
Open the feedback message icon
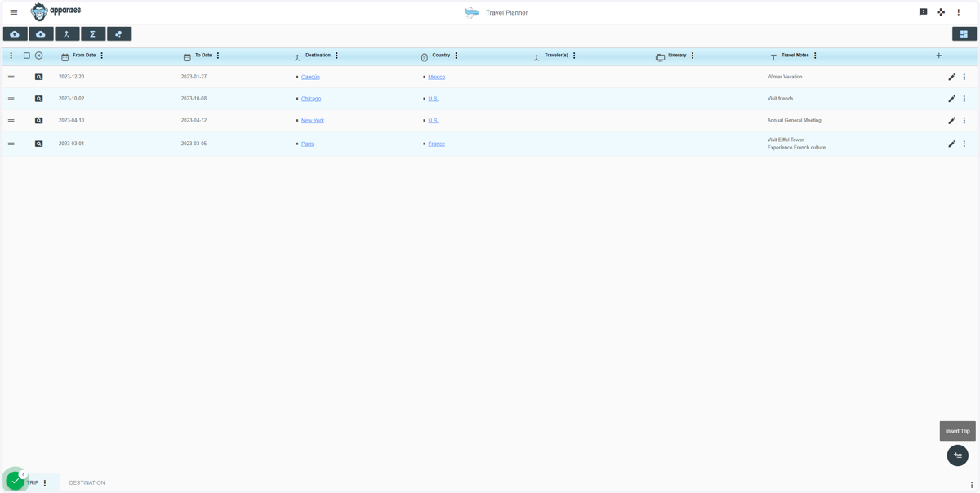tap(923, 12)
